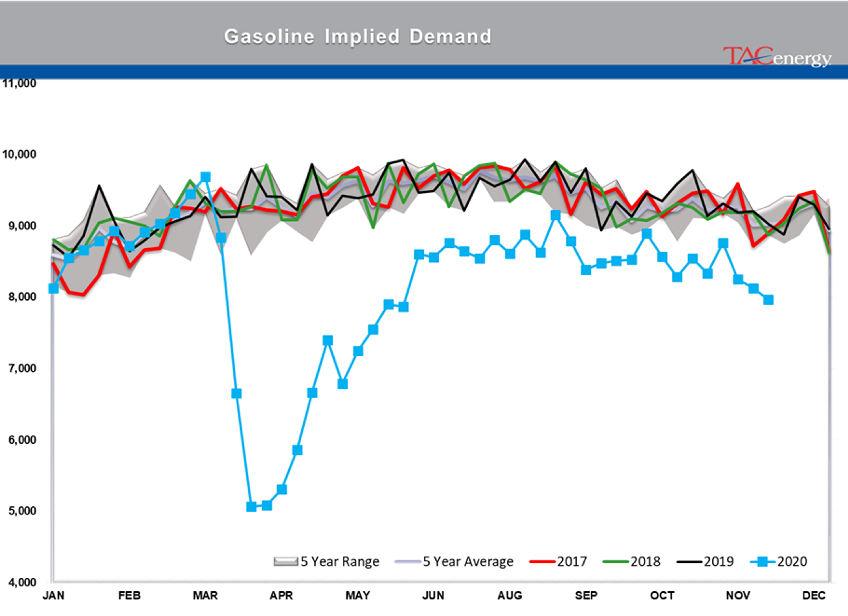Click the AUG x-axis label

pos(510,595)
